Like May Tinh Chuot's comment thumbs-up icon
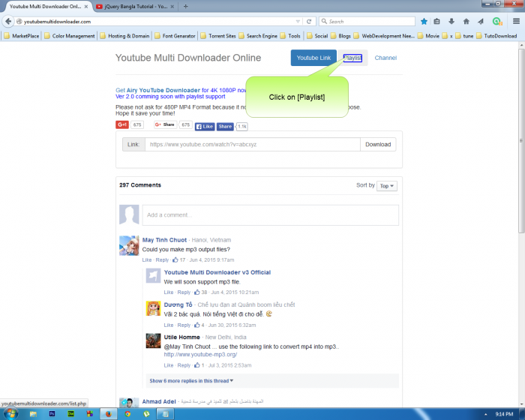Screen dimensions: 525x420 [x=175, y=259]
